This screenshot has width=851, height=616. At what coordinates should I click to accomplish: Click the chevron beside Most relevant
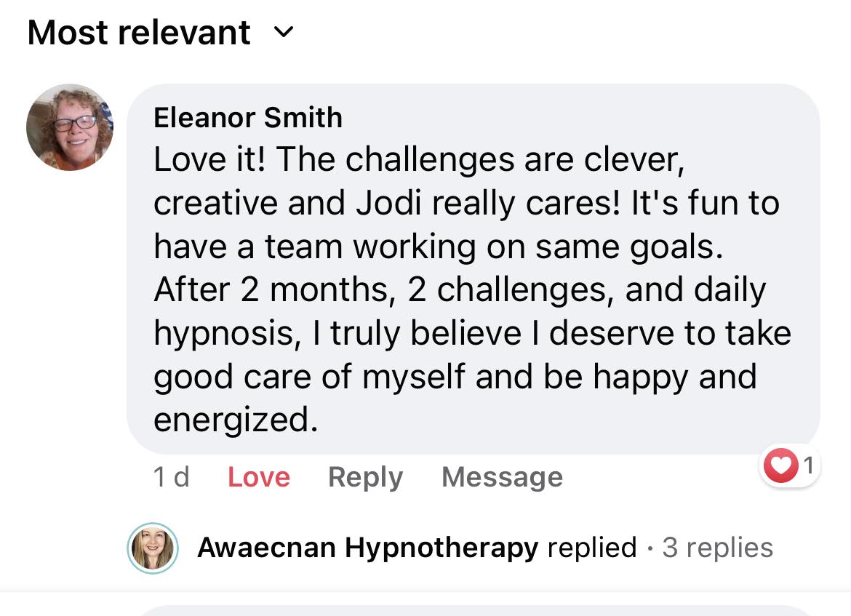284,33
